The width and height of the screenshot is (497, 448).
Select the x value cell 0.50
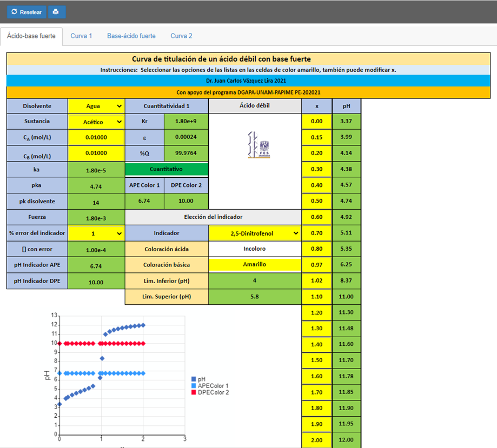pos(317,201)
